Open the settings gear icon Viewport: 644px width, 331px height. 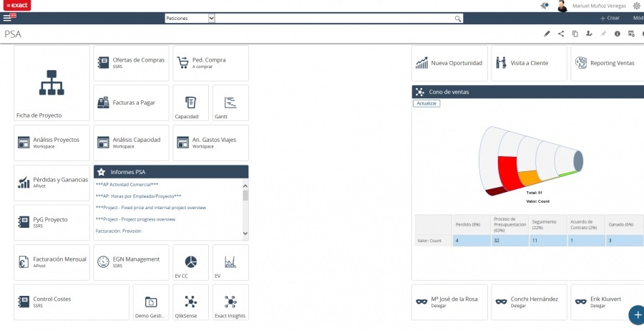pyautogui.click(x=636, y=6)
